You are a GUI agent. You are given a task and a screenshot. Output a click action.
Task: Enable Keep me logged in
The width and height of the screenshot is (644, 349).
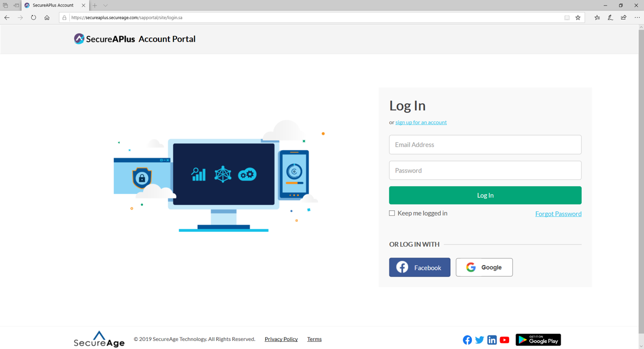tap(392, 213)
